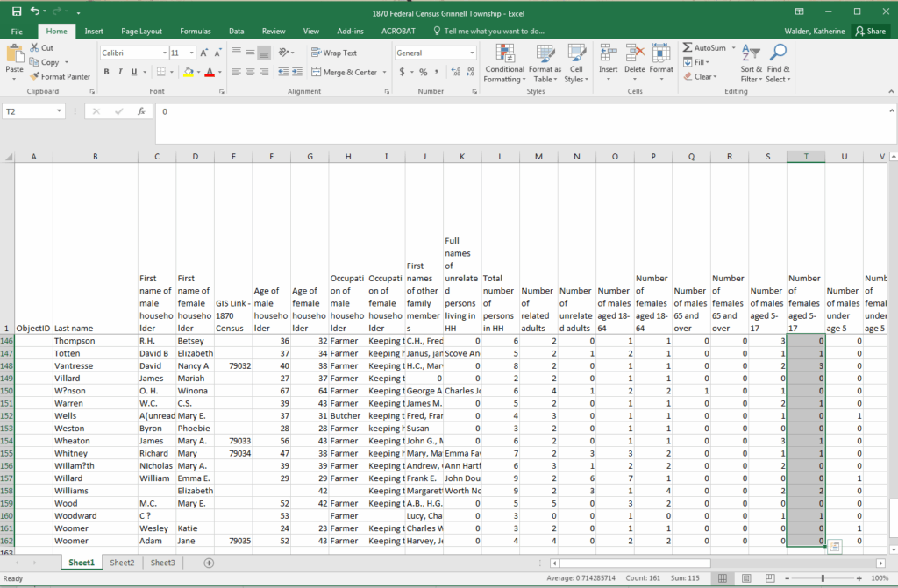Open Customize Quick Access Toolbar dropdown

click(x=78, y=11)
